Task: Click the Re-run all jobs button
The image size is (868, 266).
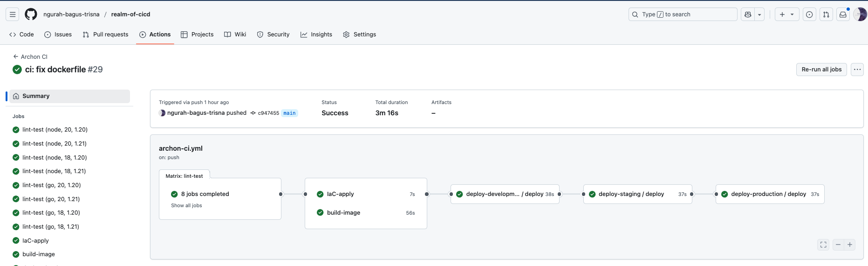Action: (x=821, y=70)
